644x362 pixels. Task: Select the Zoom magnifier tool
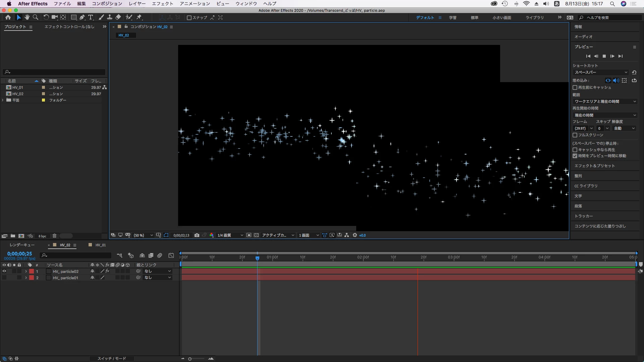pyautogui.click(x=35, y=17)
